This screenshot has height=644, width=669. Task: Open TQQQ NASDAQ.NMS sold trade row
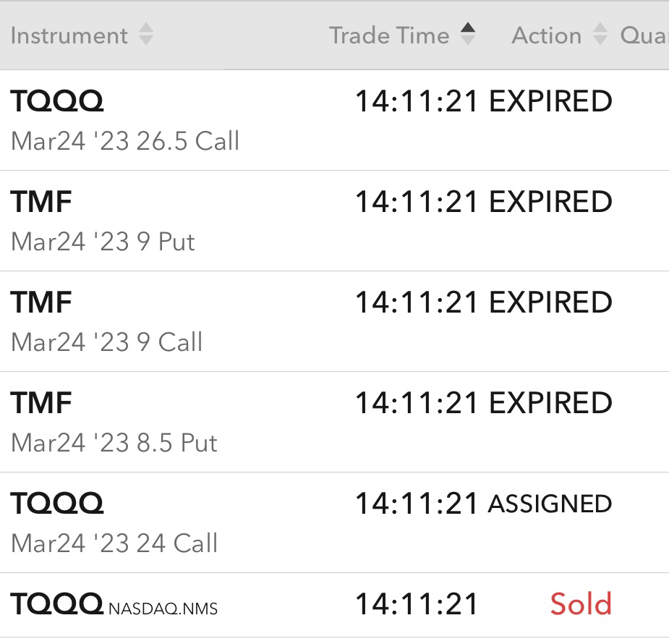(334, 606)
